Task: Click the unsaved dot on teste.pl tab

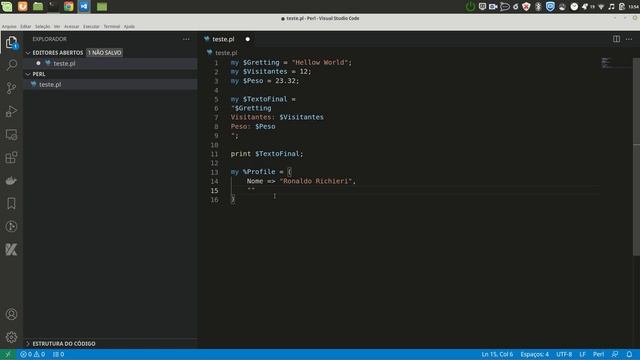Action: point(247,39)
